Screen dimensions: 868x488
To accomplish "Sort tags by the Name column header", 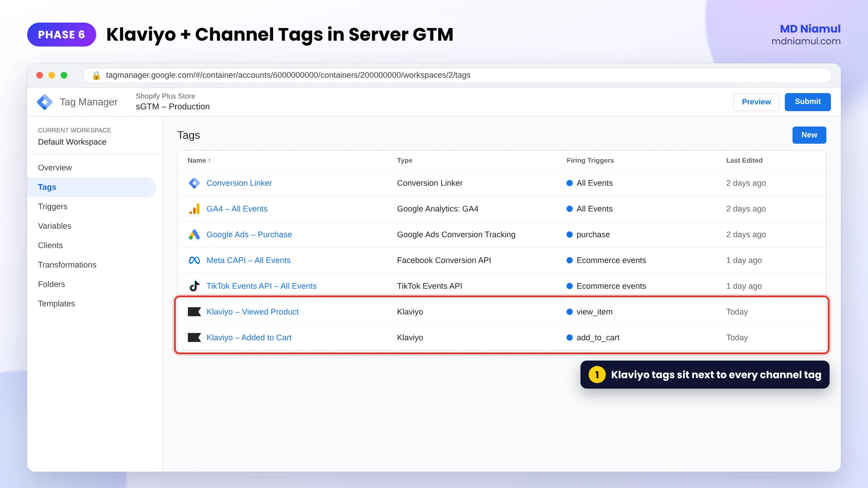I will click(199, 160).
